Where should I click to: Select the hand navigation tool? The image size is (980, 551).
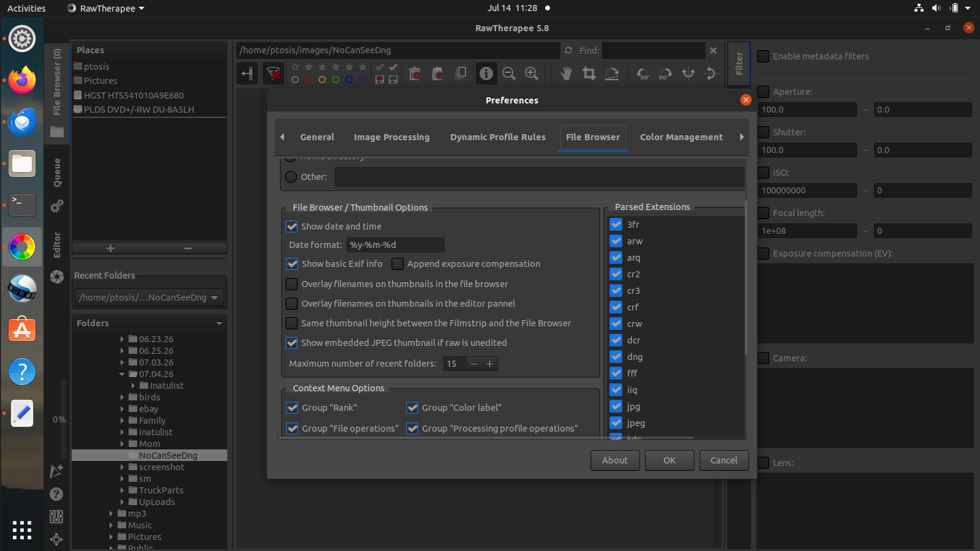[x=566, y=73]
